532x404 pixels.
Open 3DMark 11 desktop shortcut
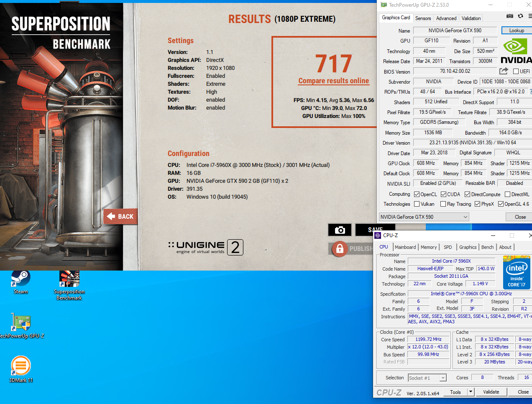pos(20,369)
